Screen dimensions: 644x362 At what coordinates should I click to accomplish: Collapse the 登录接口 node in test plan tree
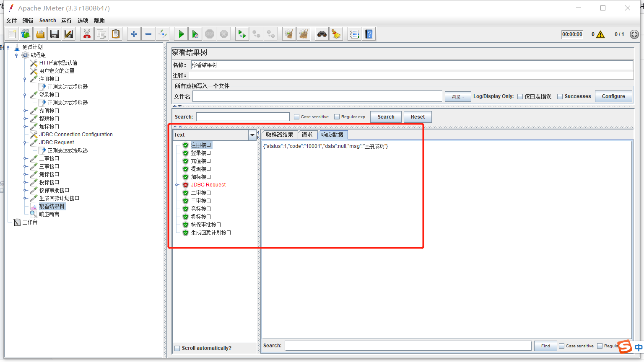coord(25,95)
